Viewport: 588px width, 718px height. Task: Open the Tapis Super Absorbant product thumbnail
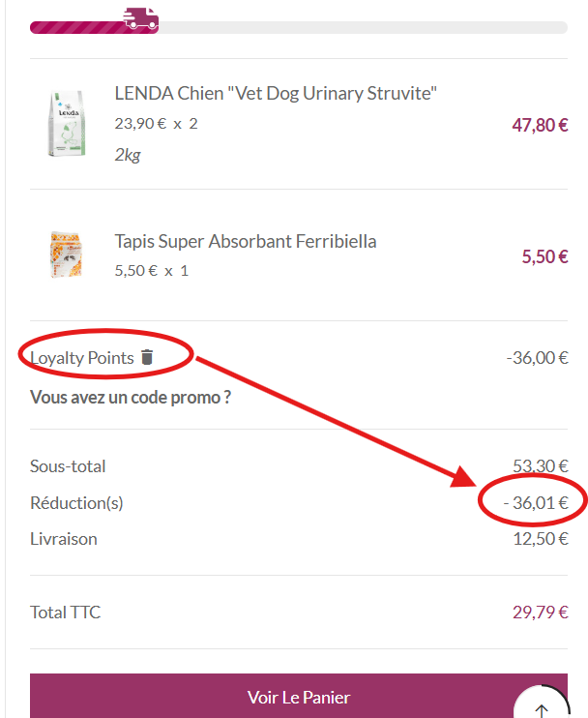click(x=67, y=254)
